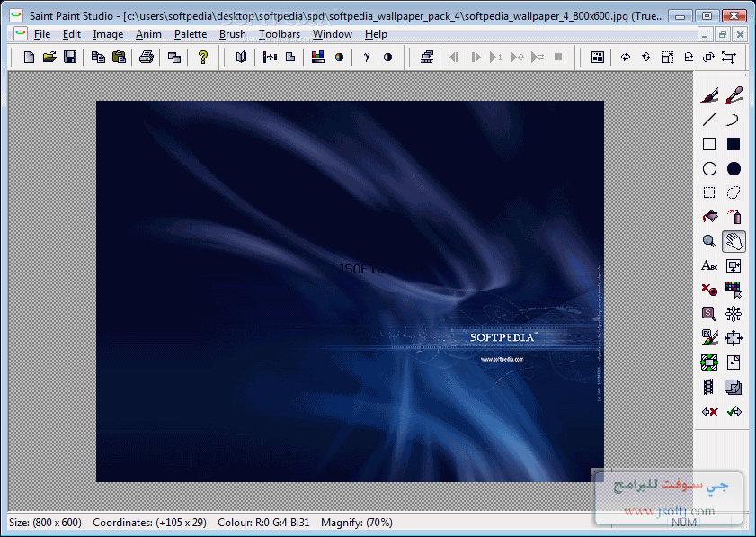Select the freehand lasso selection tool
The width and height of the screenshot is (756, 537).
pyautogui.click(x=734, y=192)
